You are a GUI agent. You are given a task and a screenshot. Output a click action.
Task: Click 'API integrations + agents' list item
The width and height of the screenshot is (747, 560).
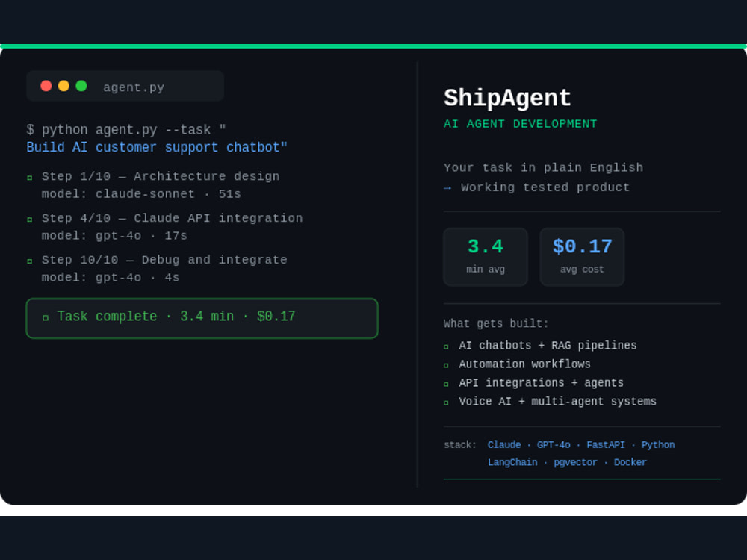(541, 383)
